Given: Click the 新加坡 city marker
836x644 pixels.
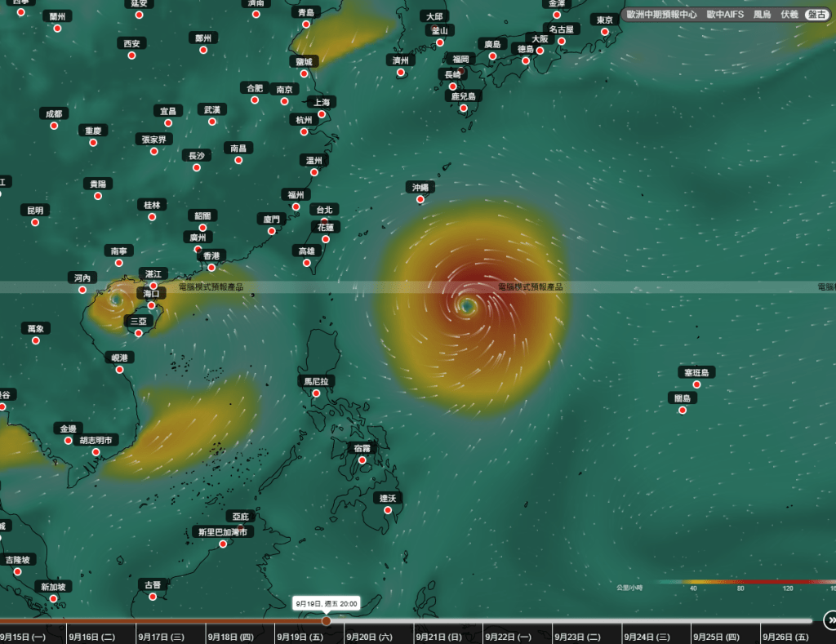Looking at the screenshot, I should pos(53,598).
